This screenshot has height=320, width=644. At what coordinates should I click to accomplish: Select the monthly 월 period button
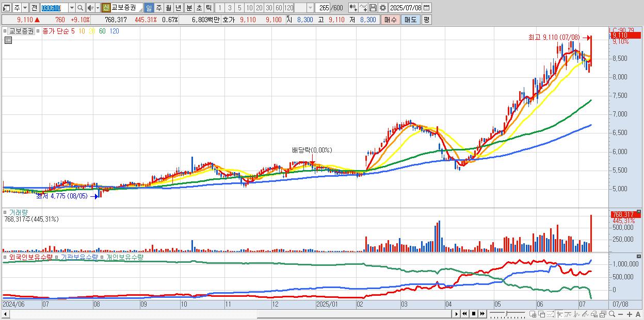click(x=168, y=8)
